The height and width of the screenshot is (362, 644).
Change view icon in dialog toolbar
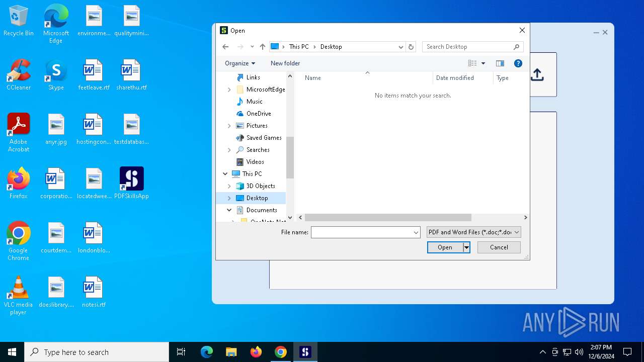click(472, 63)
